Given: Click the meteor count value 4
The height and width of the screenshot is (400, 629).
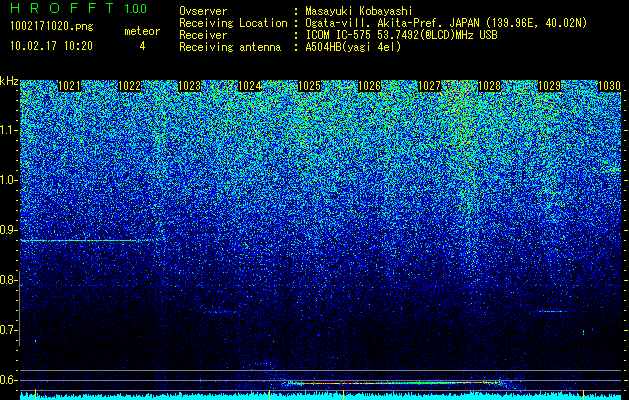Looking at the screenshot, I should 142,46.
